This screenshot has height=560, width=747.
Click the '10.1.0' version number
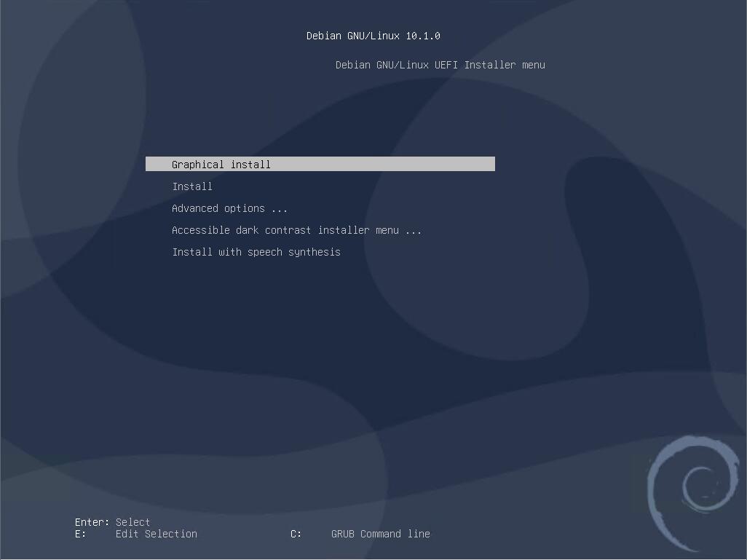click(422, 36)
